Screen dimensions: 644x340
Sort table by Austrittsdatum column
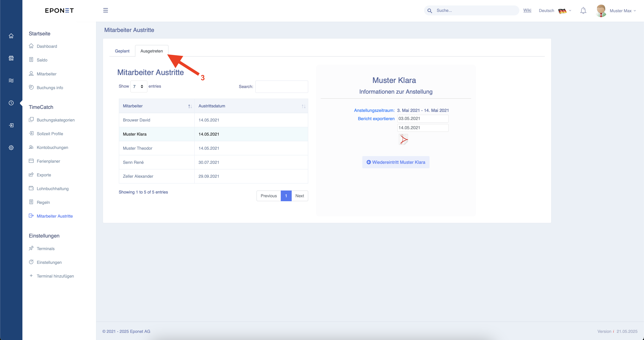[251, 106]
